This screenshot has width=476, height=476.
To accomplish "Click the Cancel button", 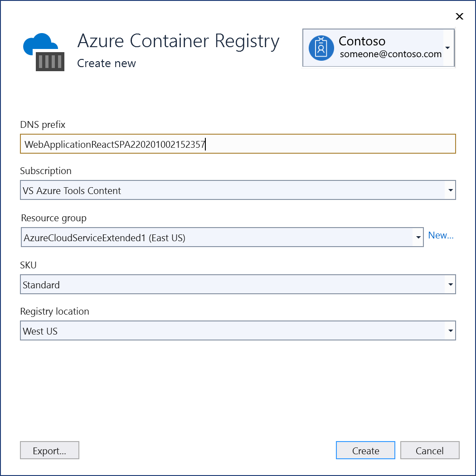I will tap(429, 450).
